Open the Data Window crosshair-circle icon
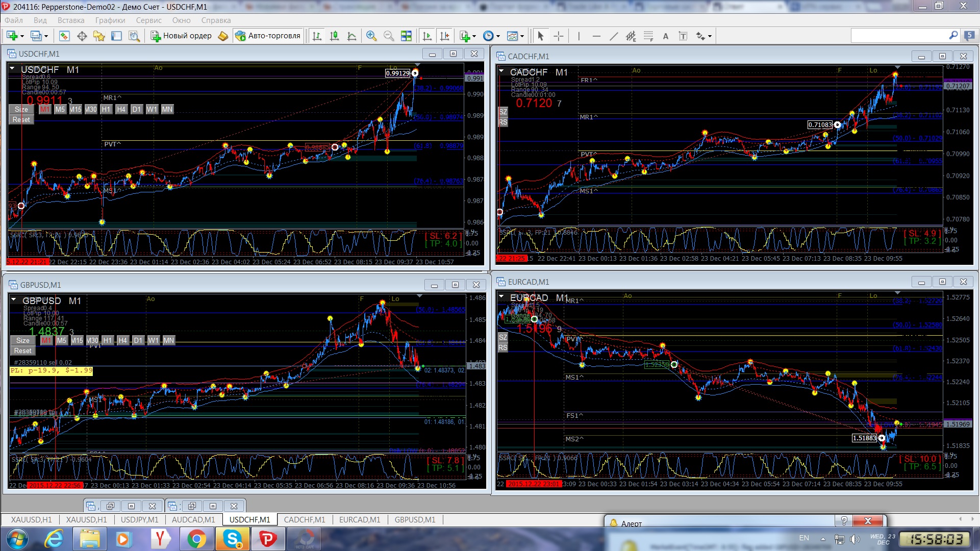This screenshot has width=980, height=551. point(82,36)
